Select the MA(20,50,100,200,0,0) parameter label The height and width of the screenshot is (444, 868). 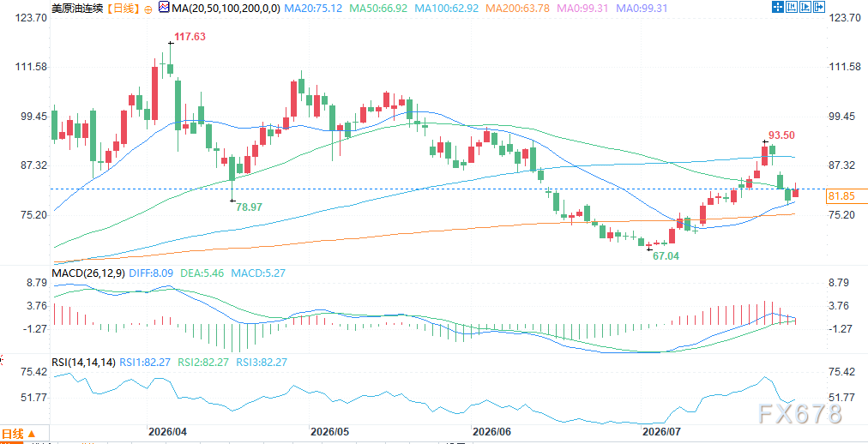pos(226,9)
